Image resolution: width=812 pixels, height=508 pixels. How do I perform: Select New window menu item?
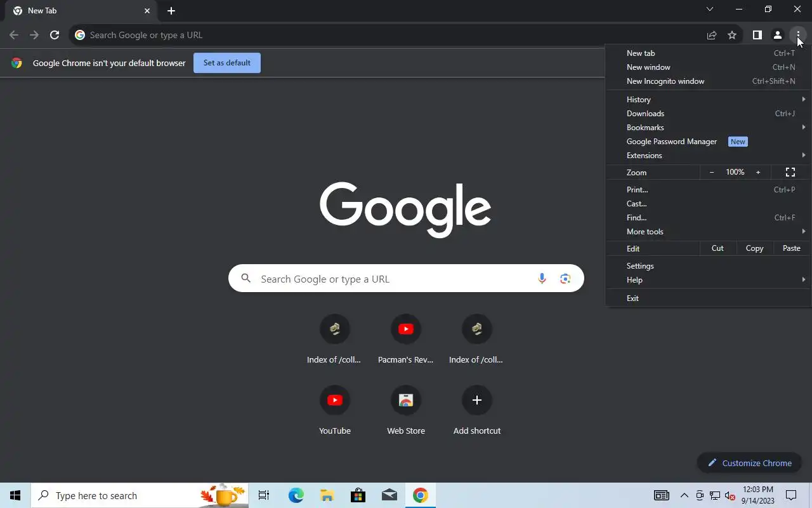[x=708, y=67]
